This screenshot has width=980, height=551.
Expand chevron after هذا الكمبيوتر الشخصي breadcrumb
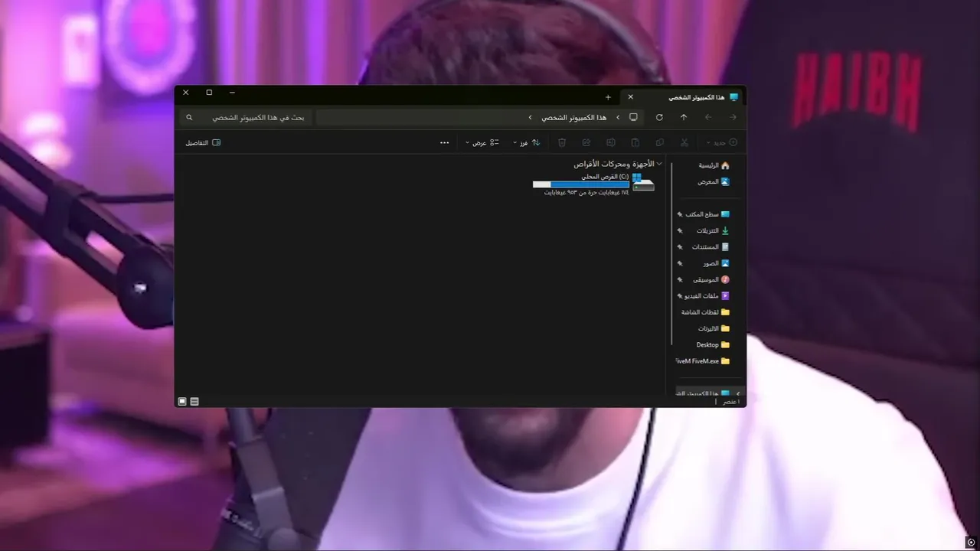(530, 117)
